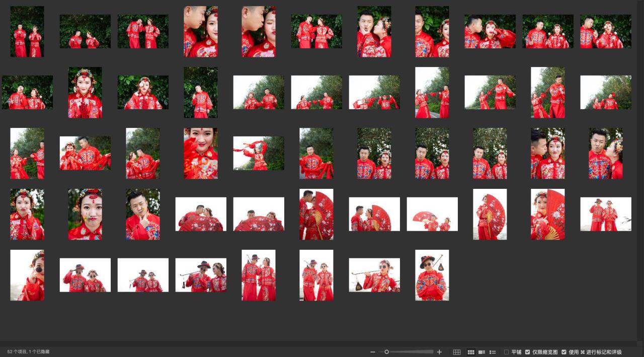Click the plus icon to enlarge thumbnails
This screenshot has height=357, width=644.
[439, 352]
